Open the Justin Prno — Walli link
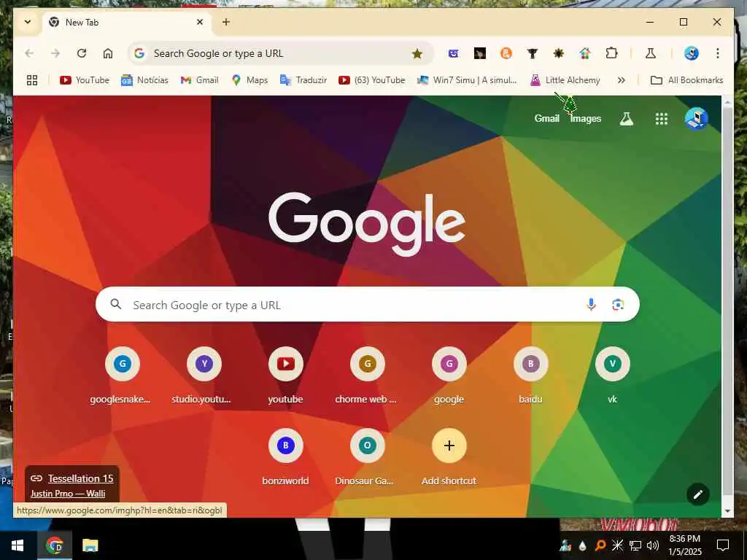 (68, 494)
